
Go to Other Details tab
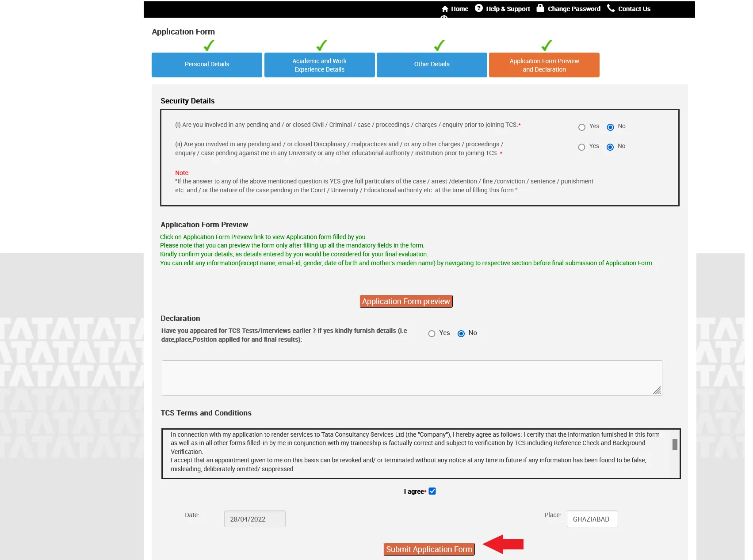(432, 65)
